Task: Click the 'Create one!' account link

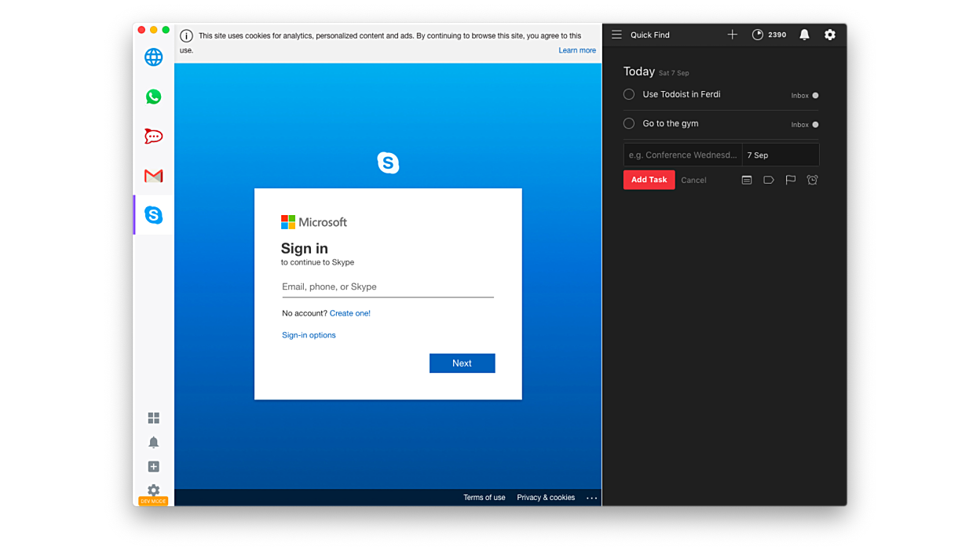Action: pos(349,313)
